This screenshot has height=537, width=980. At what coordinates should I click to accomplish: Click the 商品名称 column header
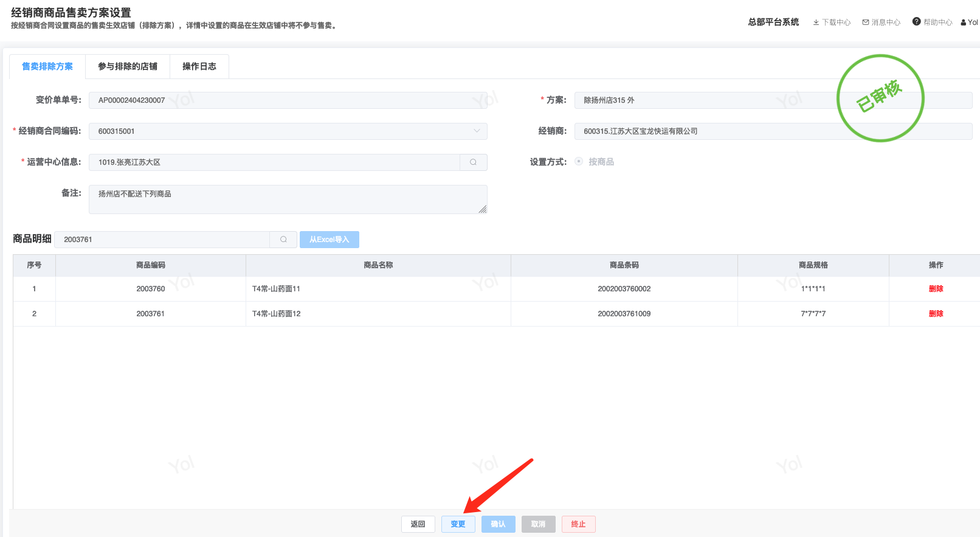click(378, 265)
